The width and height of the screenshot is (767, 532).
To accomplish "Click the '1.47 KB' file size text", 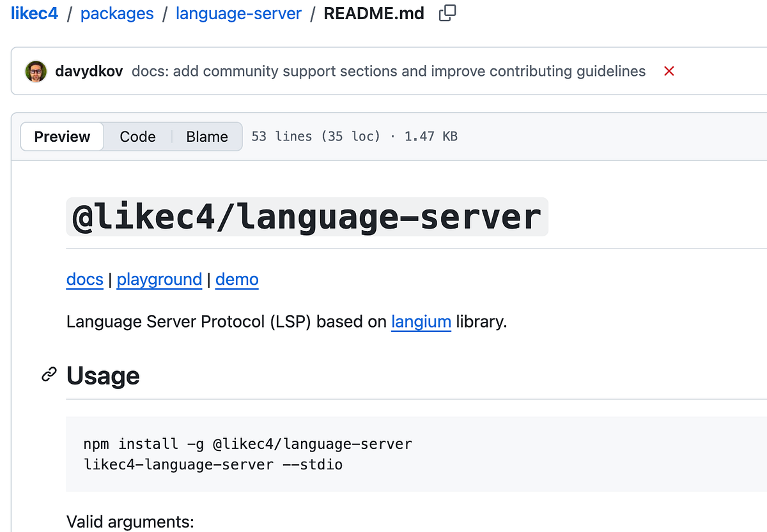I will 431,137.
